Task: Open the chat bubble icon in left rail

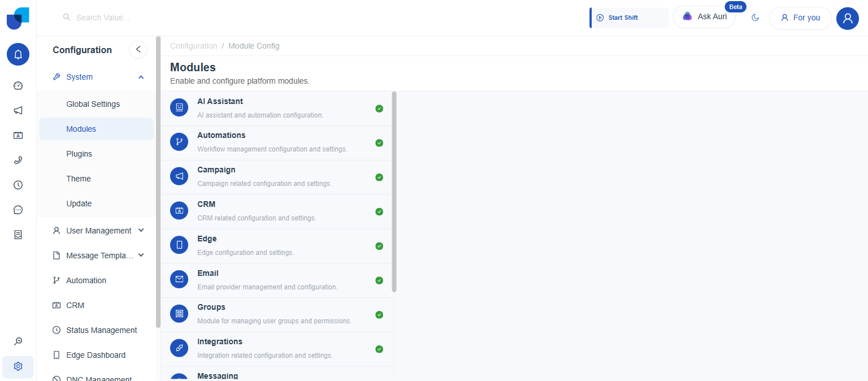Action: [18, 210]
